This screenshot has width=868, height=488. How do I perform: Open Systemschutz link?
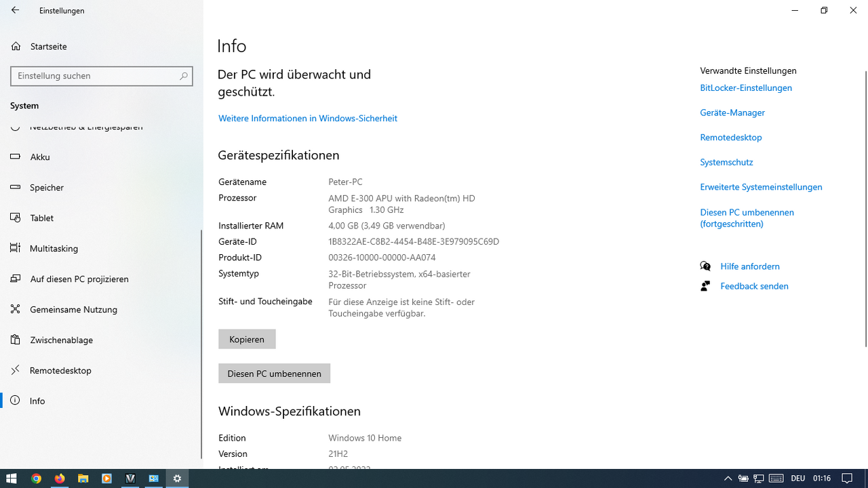point(726,162)
